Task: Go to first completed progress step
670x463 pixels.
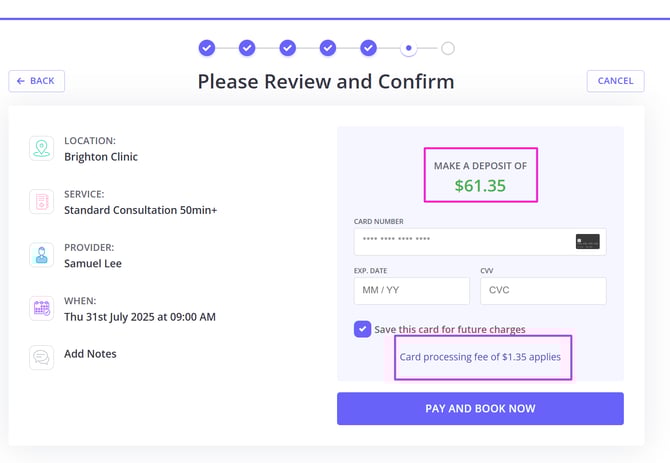Action: [207, 48]
